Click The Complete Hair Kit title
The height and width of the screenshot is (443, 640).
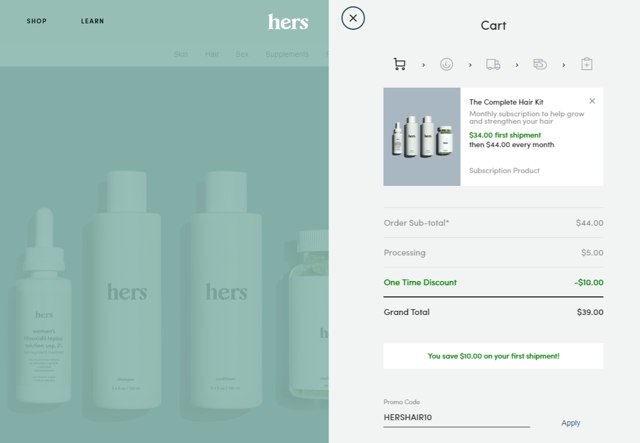[x=506, y=102]
